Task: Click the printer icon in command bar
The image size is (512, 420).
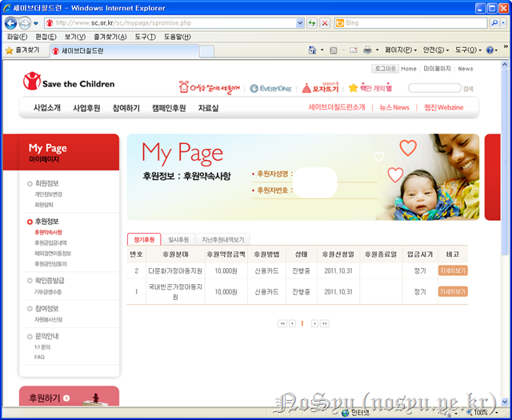Action: (367, 50)
